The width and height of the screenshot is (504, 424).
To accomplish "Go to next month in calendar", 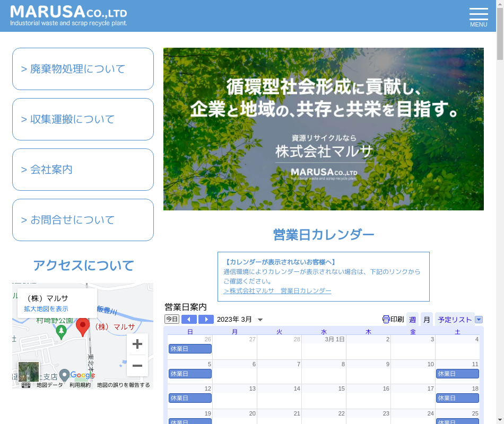I will point(206,319).
